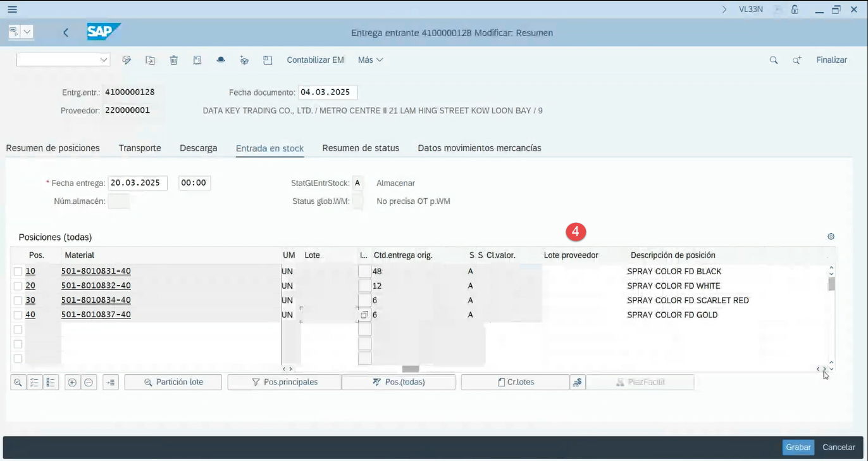
Task: Click the delete trash icon in toolbar
Action: 173,60
